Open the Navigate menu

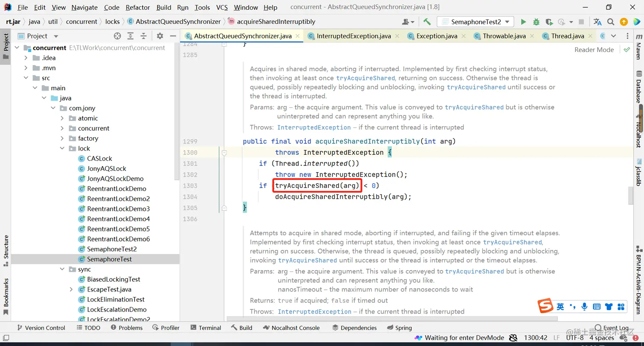click(x=84, y=7)
